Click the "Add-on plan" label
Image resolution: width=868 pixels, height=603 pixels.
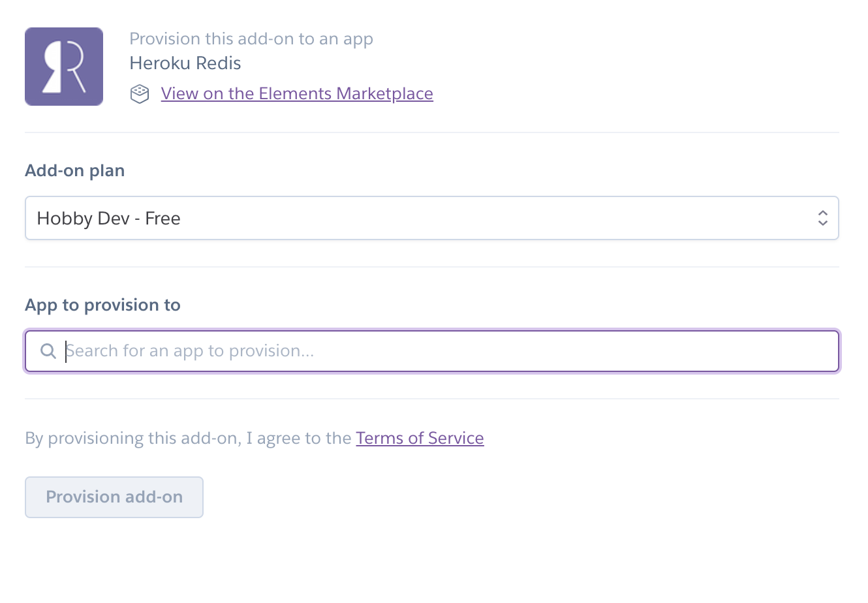pos(74,170)
